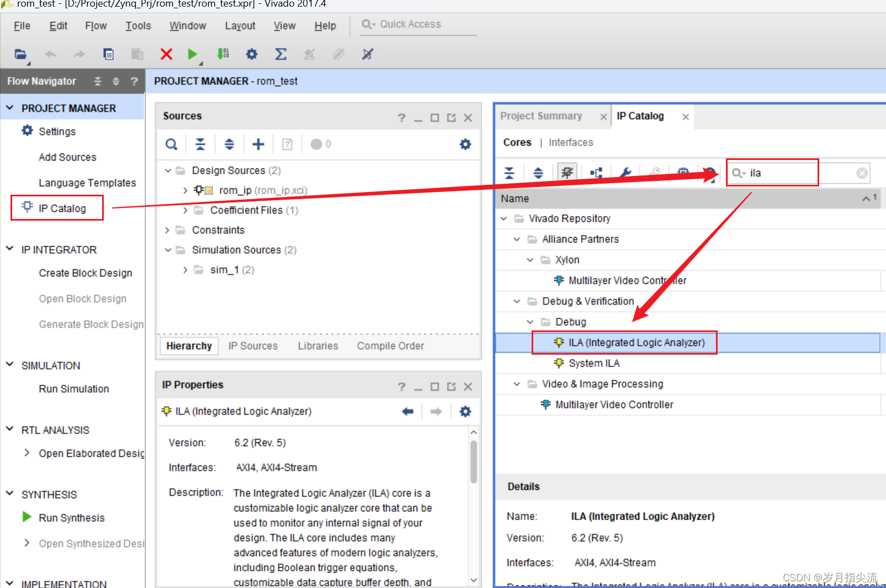Expand the sim_1 folder
Viewport: 886px width, 588px height.
coord(185,270)
